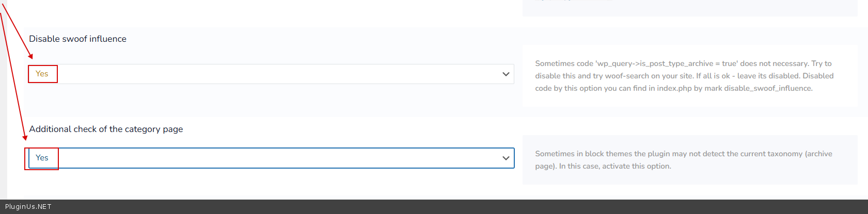Click the dark footer bar
The image size is (868, 214).
[434, 207]
